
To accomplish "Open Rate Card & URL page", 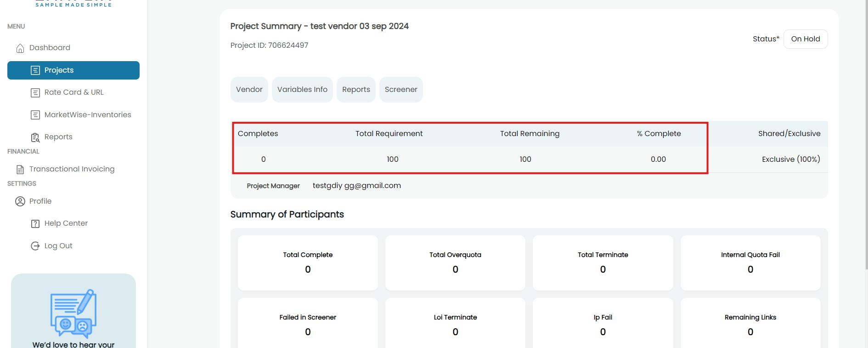I will pos(73,92).
